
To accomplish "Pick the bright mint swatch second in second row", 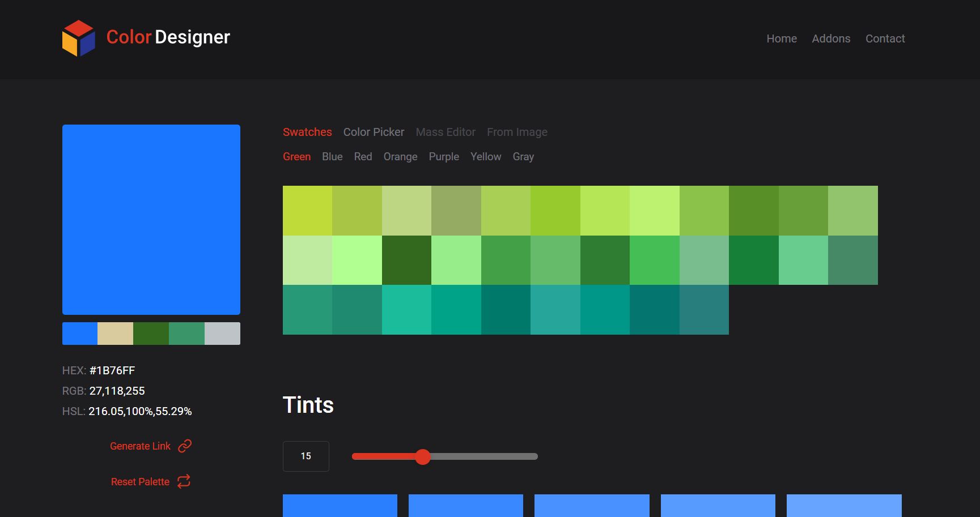I will tap(357, 260).
